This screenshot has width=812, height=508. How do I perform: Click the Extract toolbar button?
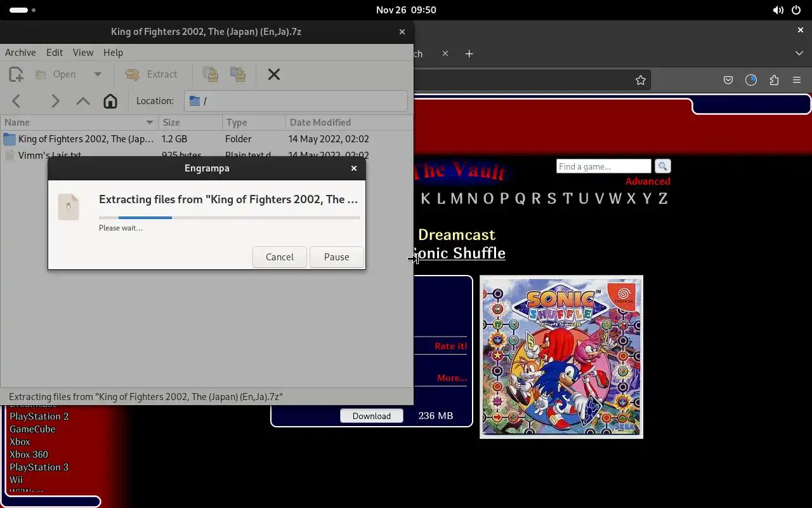click(151, 74)
